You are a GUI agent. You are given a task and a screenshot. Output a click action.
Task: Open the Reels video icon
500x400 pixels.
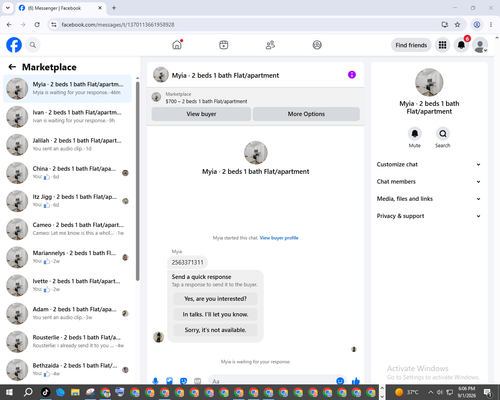[x=224, y=45]
